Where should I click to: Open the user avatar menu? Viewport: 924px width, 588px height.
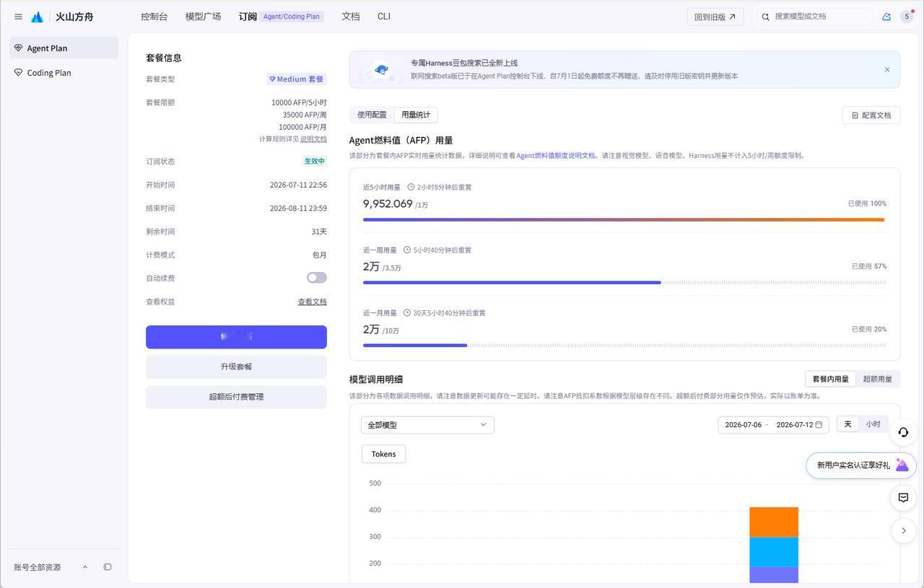click(907, 17)
